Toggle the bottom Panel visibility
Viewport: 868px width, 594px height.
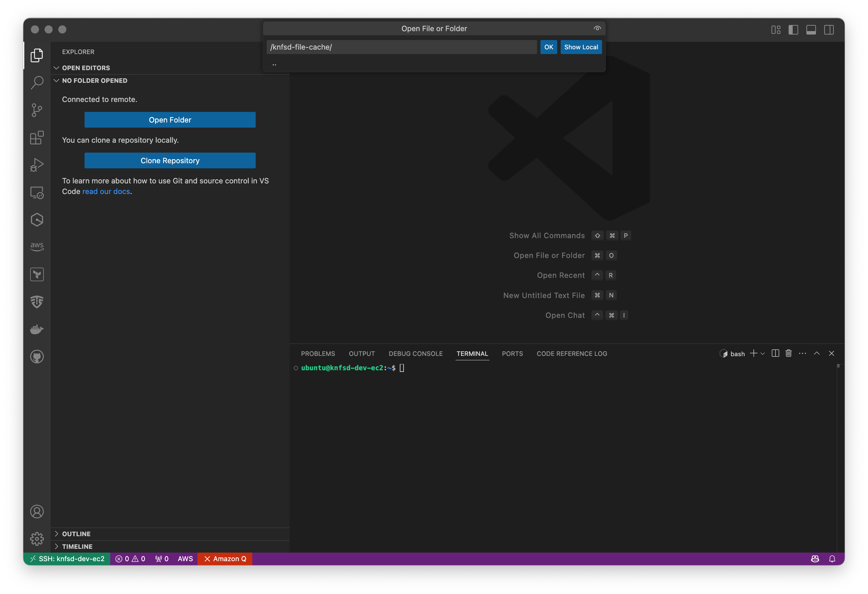(811, 29)
